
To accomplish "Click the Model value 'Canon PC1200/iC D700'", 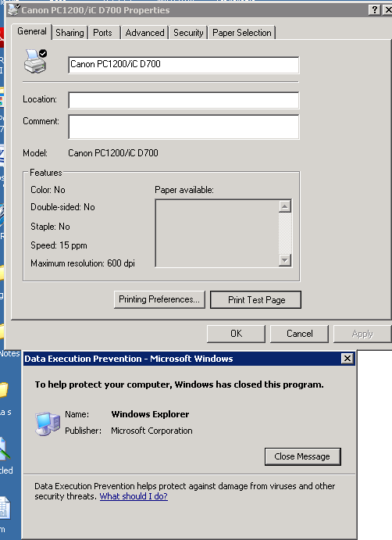I will (x=113, y=153).
